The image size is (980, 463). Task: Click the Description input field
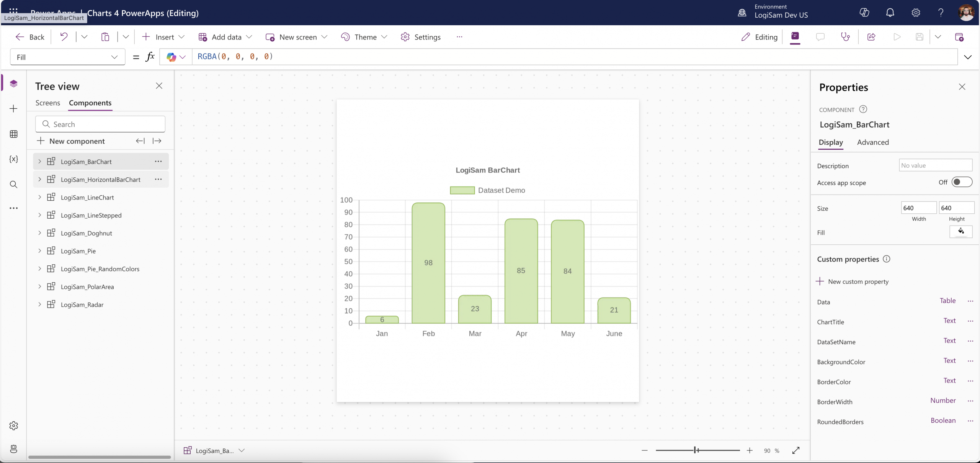[936, 165]
